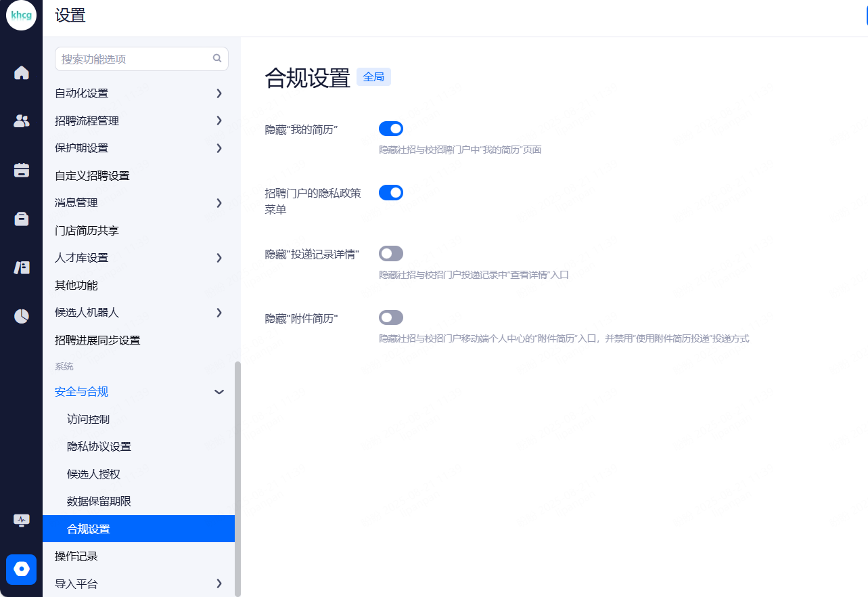Click the settings menu vertical scrollbar
Image resolution: width=868 pixels, height=597 pixels.
coord(237,474)
